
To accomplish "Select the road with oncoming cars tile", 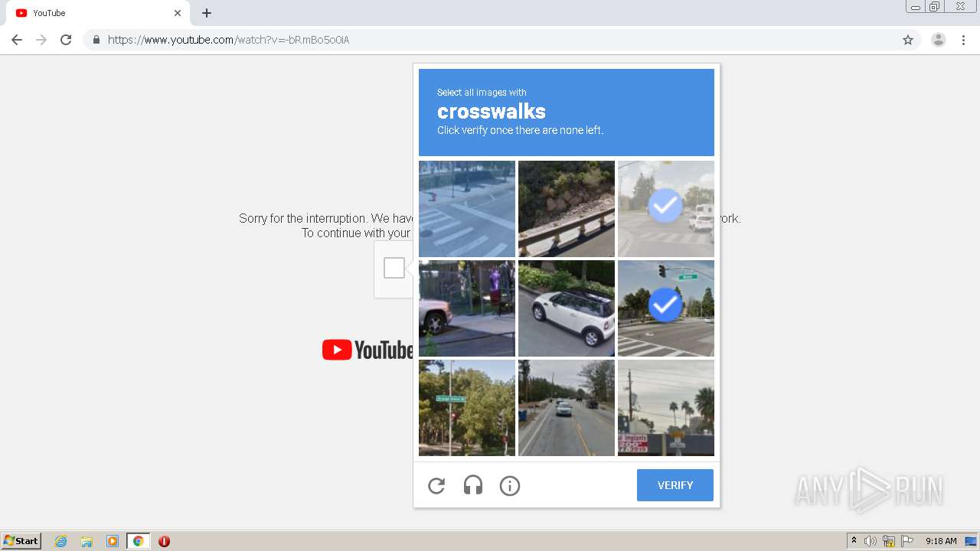I will (567, 408).
